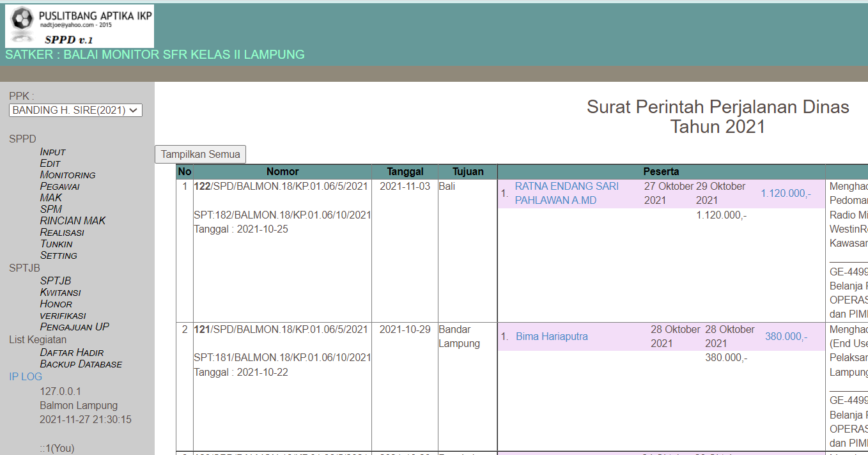Open the Tunkin page
The width and height of the screenshot is (868, 455).
pyautogui.click(x=55, y=243)
